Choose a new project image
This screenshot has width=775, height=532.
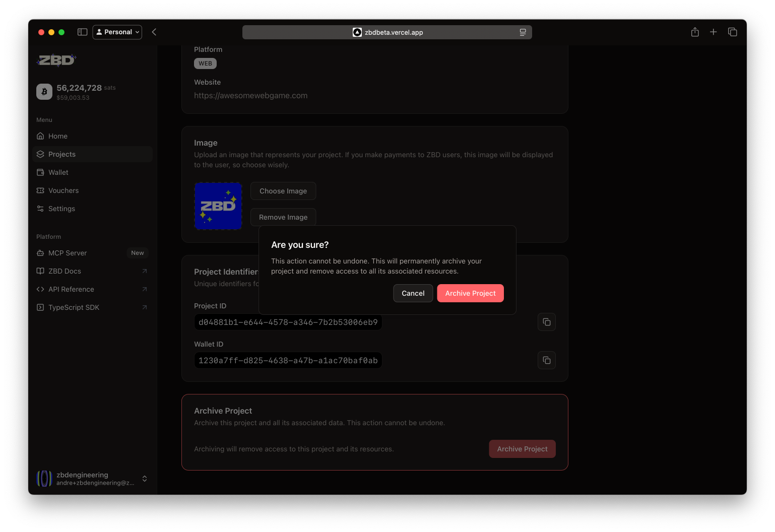point(283,191)
